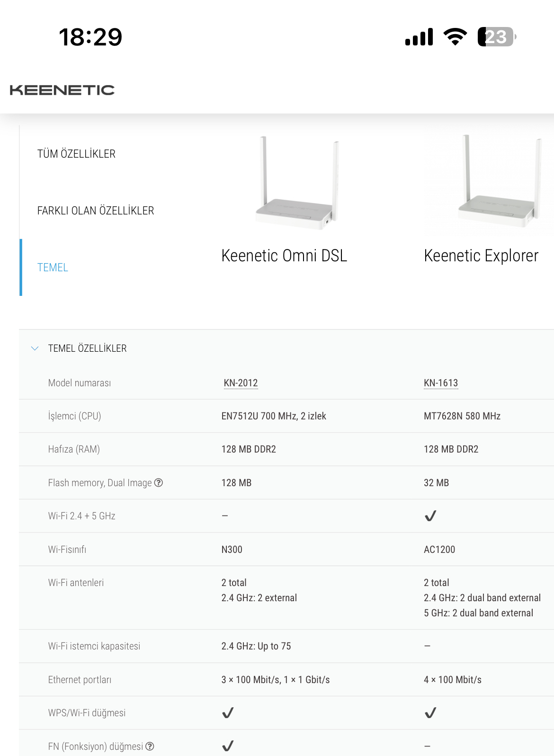This screenshot has height=756, width=554.
Task: Tap the 2.4 GHz: Up to 75 value
Action: coord(256,646)
